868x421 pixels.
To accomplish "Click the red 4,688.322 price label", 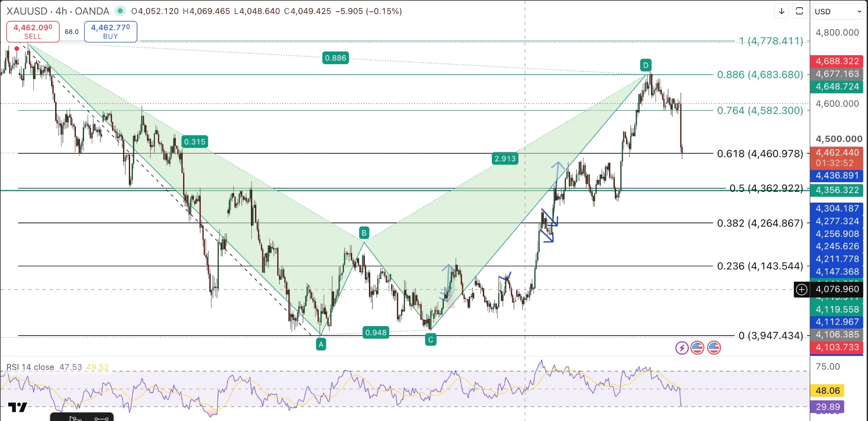I will (x=837, y=61).
